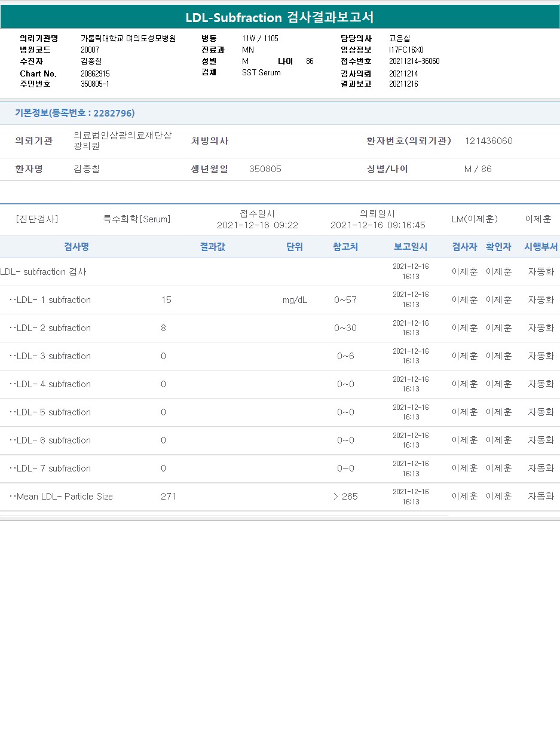Click the 보고일시 column header
The image size is (560, 741).
pyautogui.click(x=411, y=247)
